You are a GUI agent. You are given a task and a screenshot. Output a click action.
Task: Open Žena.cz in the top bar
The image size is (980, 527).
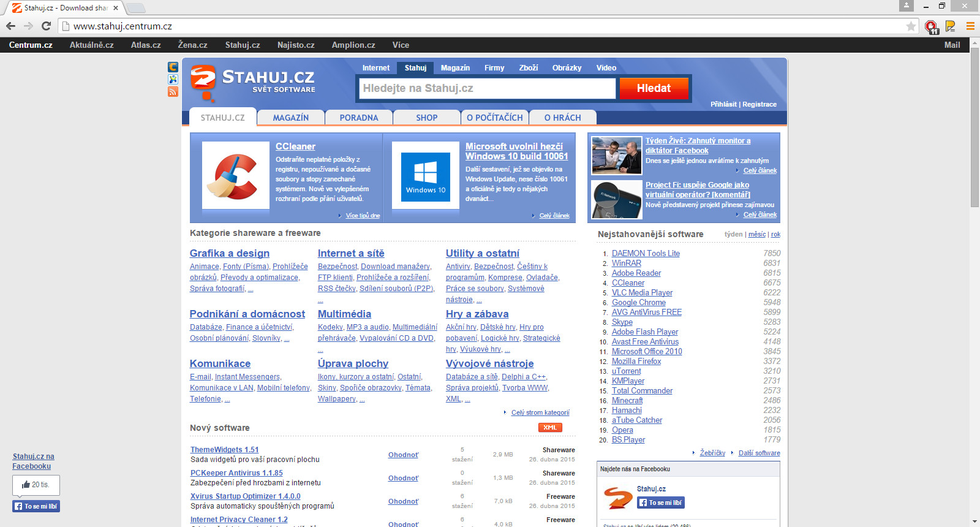(192, 45)
